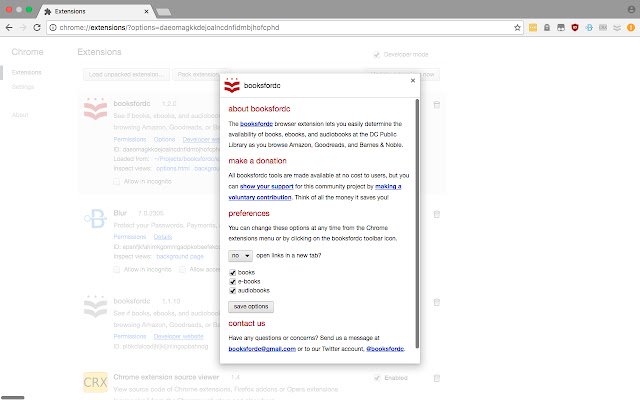Open a new browser tab
This screenshot has height=400, width=640.
coord(164,12)
